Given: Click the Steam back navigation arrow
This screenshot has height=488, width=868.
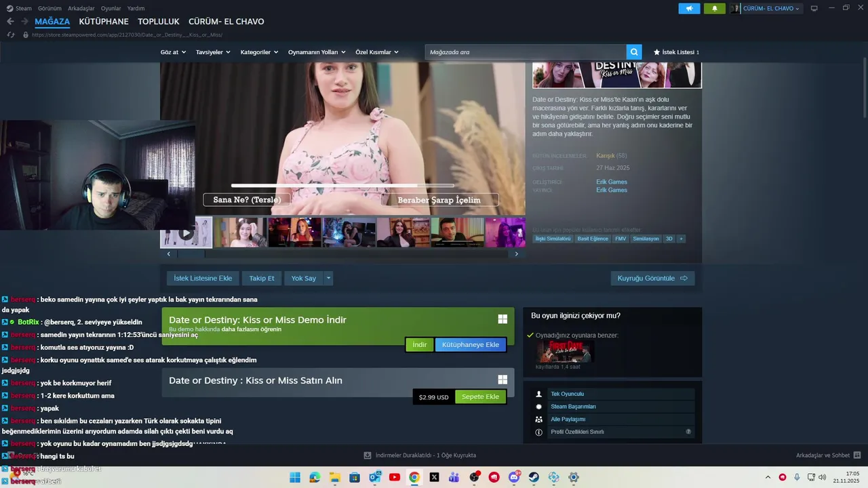Looking at the screenshot, I should (x=10, y=22).
